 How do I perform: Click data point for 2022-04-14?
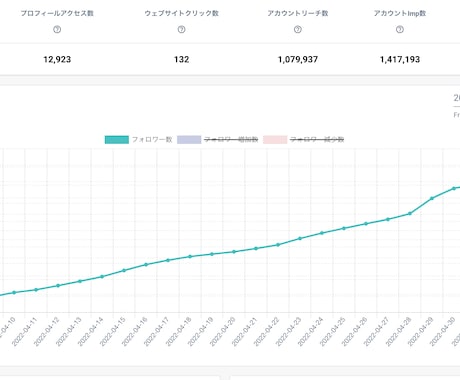tap(102, 276)
